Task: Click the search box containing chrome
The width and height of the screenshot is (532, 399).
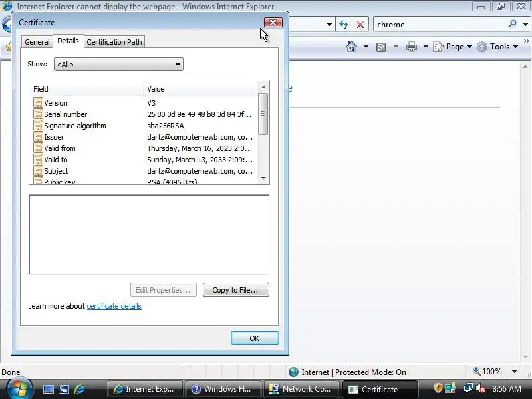Action: (441, 25)
